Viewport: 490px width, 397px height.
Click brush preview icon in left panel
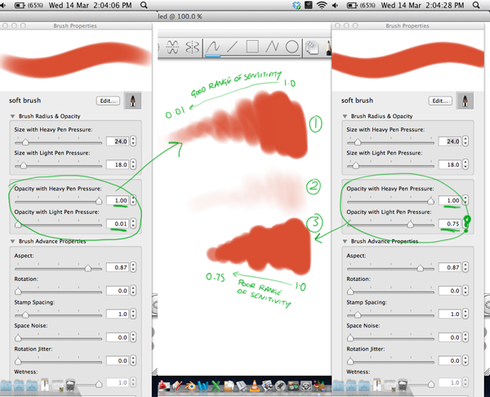tap(133, 100)
